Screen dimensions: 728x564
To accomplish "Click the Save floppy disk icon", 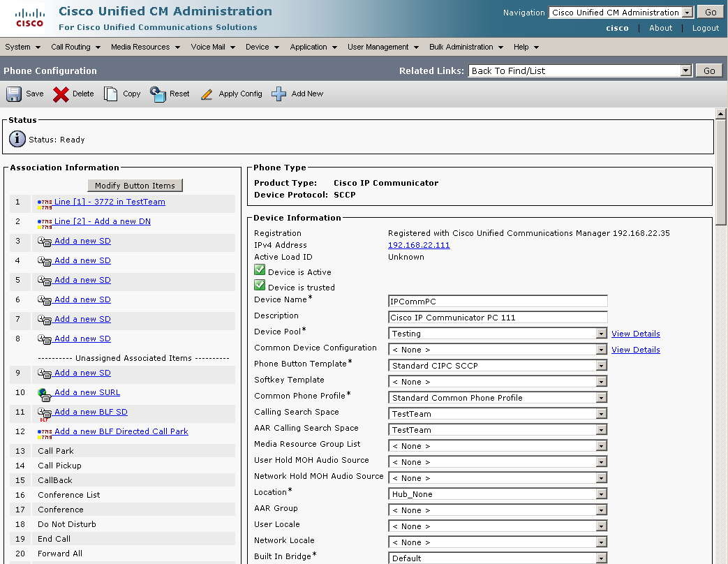I will click(x=14, y=94).
